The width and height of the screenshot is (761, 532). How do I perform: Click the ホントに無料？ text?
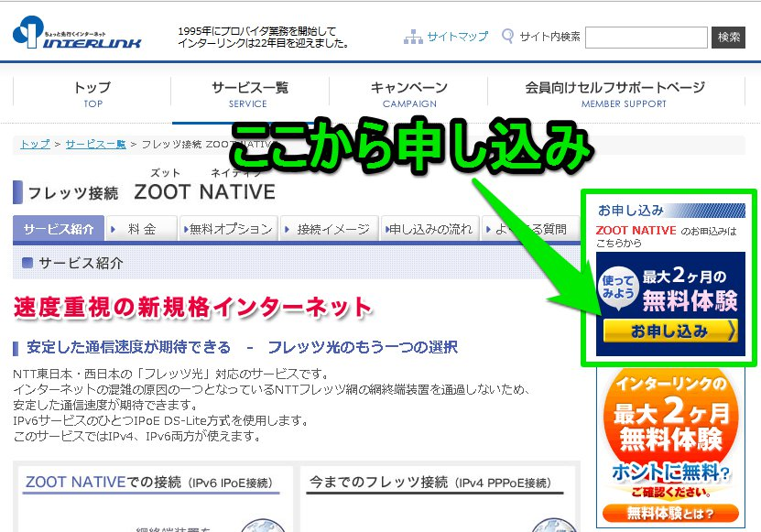tap(670, 472)
